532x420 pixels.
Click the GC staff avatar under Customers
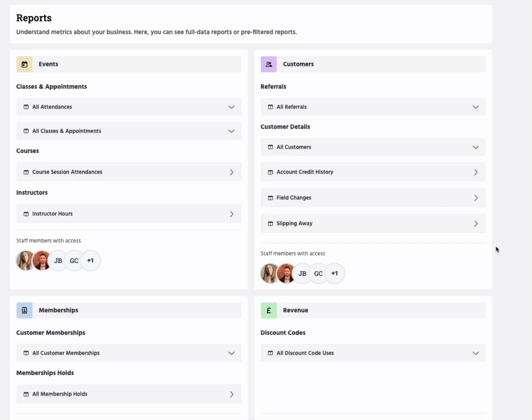[x=318, y=274]
